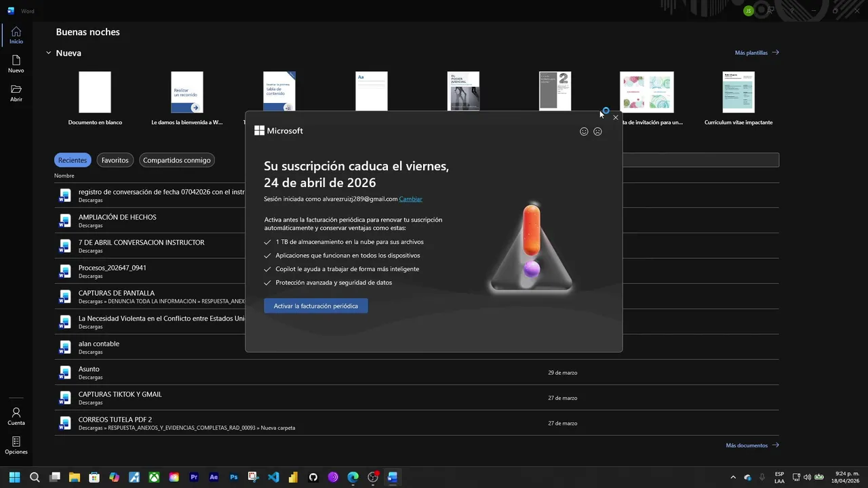Show hidden system tray icons
Viewport: 868px width, 488px height.
733,477
